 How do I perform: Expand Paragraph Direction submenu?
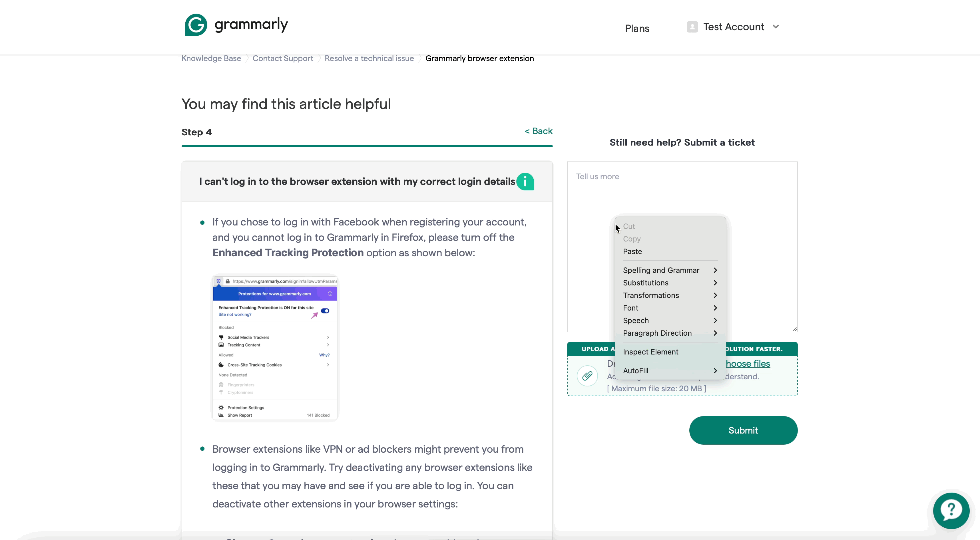pos(670,333)
